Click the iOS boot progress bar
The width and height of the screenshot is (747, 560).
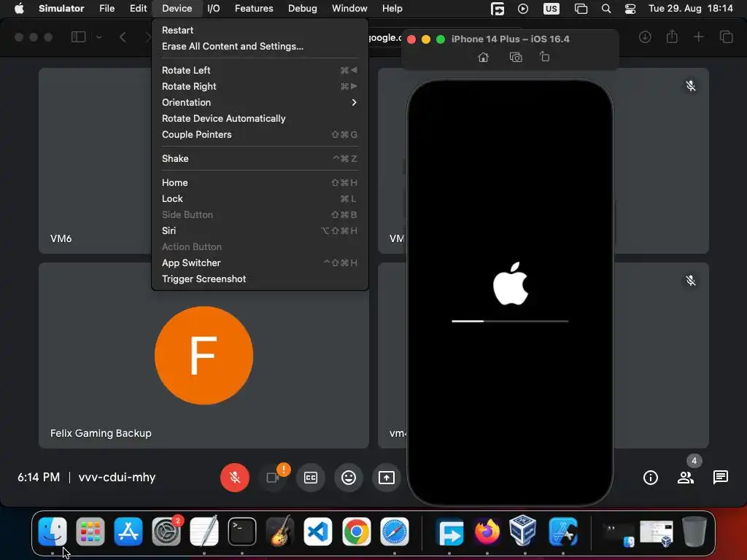510,322
